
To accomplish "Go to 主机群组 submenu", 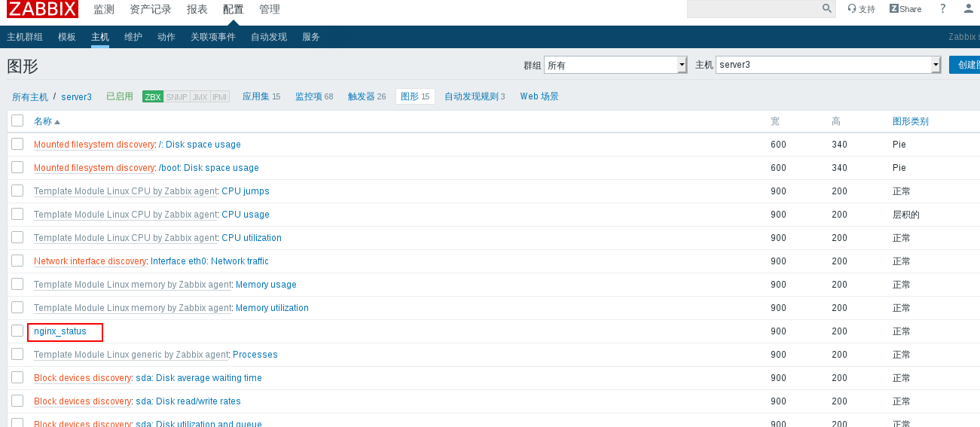I will click(x=25, y=37).
